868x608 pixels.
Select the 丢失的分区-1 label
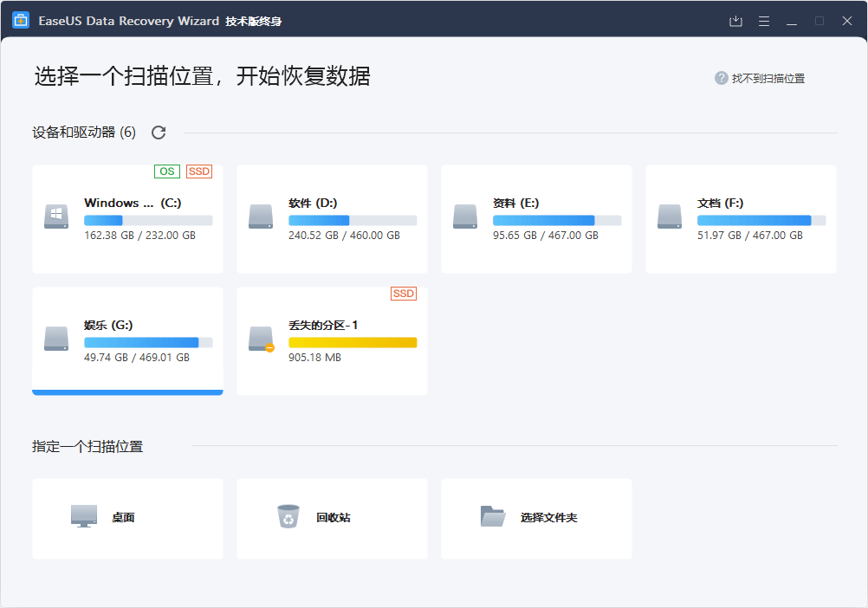tap(323, 326)
